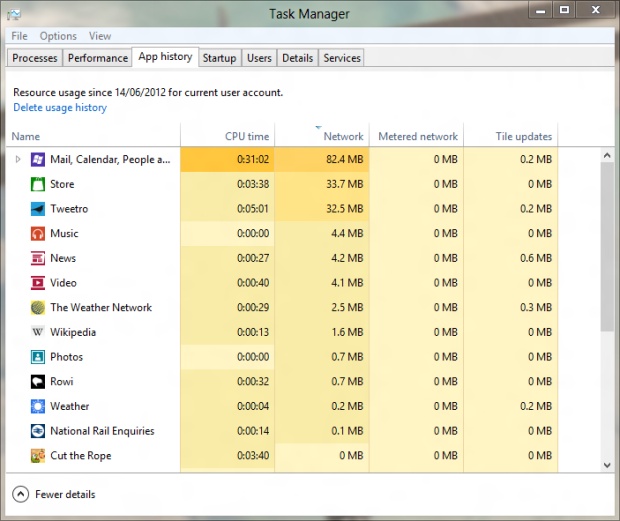This screenshot has width=620, height=521.
Task: Sort by Tile updates column
Action: point(510,136)
